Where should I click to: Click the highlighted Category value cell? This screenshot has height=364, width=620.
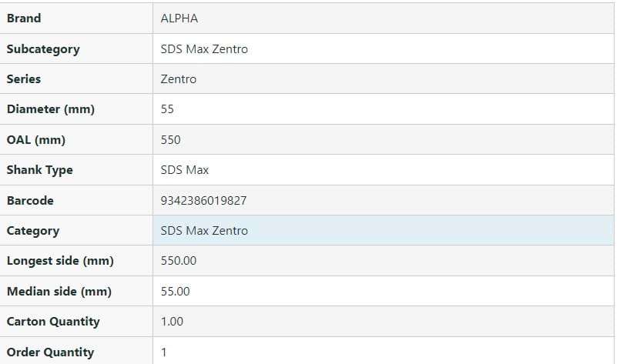pyautogui.click(x=383, y=231)
